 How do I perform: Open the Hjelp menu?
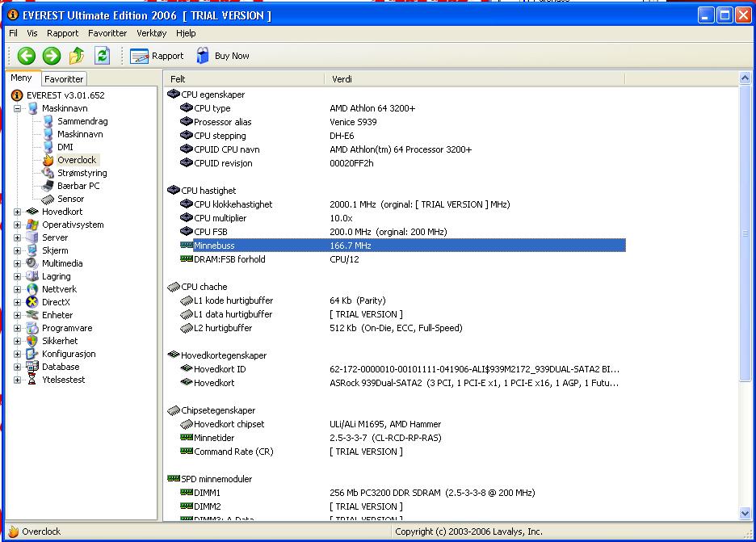pos(186,33)
